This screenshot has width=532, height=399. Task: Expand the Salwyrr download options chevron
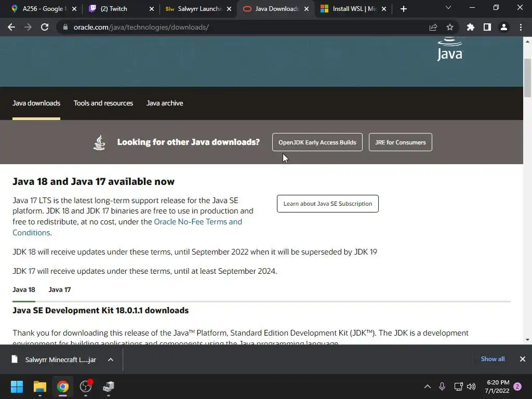pos(111,360)
